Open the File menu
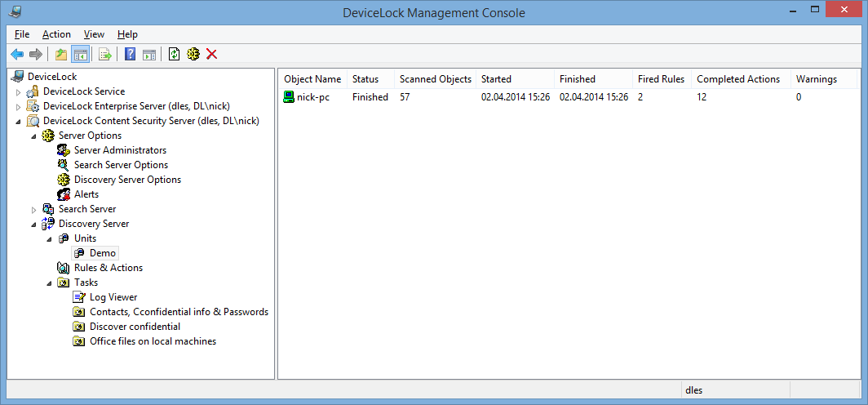The image size is (868, 405). pyautogui.click(x=22, y=34)
